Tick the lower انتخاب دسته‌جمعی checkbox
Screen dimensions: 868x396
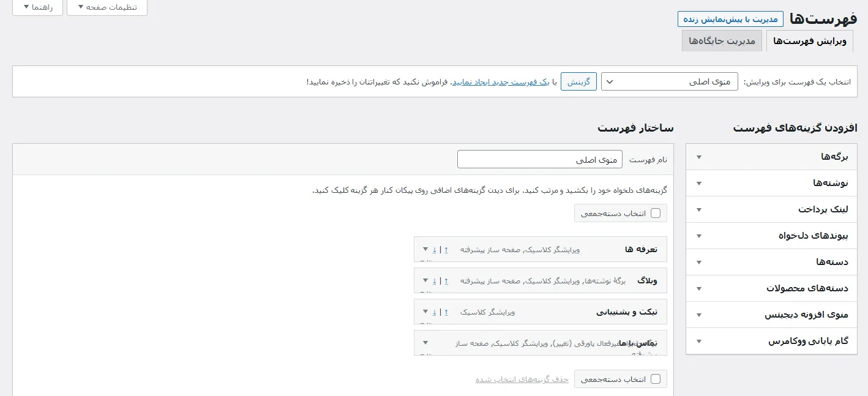pos(656,379)
